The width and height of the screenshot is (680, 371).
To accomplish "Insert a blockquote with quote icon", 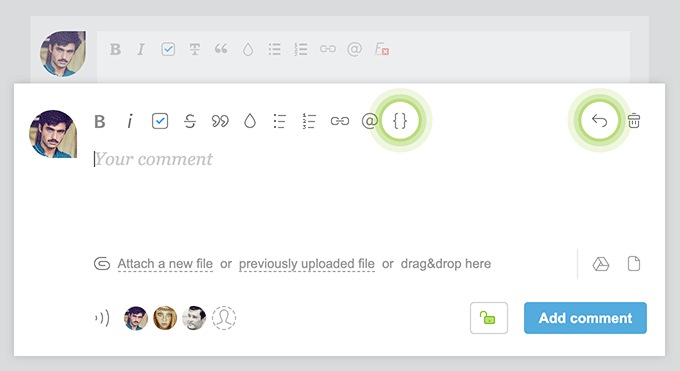I will (220, 121).
